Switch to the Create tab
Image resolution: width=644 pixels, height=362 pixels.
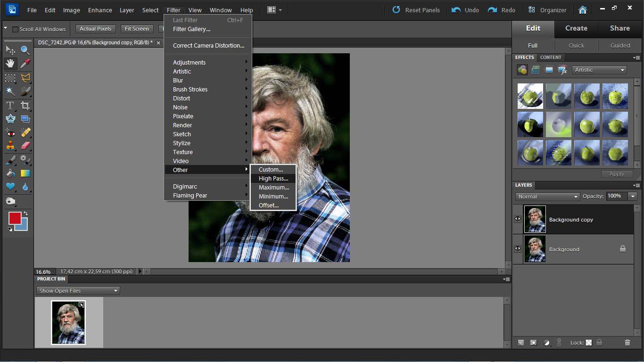576,28
